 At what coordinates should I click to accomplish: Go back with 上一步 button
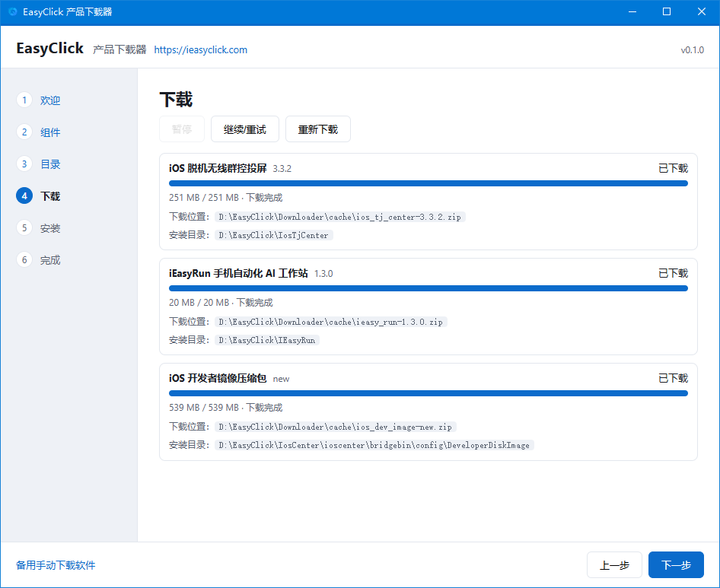[614, 565]
